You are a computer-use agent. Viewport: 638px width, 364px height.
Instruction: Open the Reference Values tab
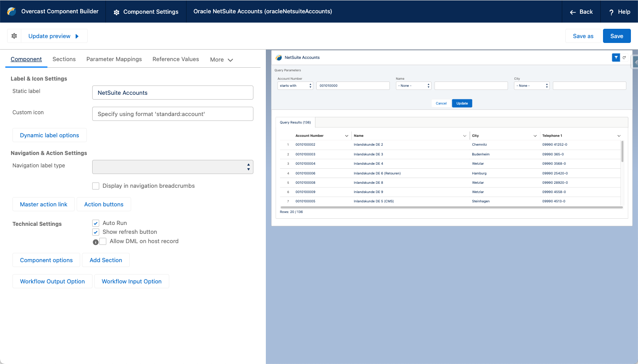pyautogui.click(x=176, y=59)
